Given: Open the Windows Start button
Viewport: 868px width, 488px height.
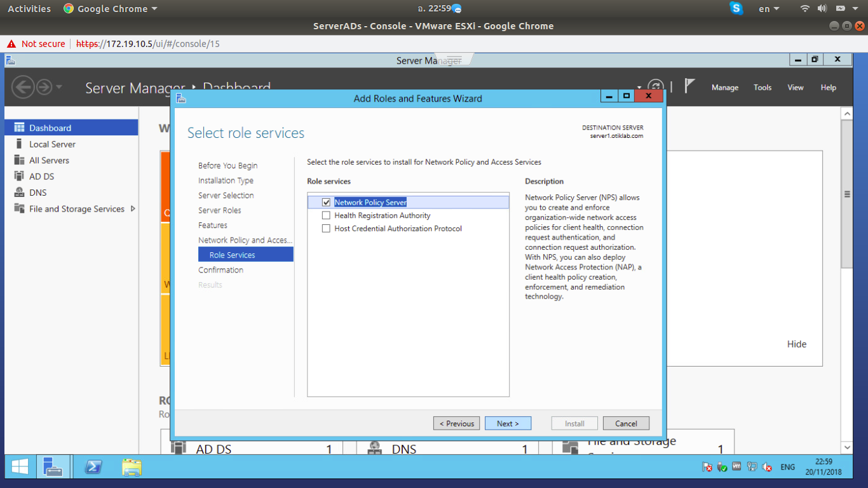Looking at the screenshot, I should point(20,468).
